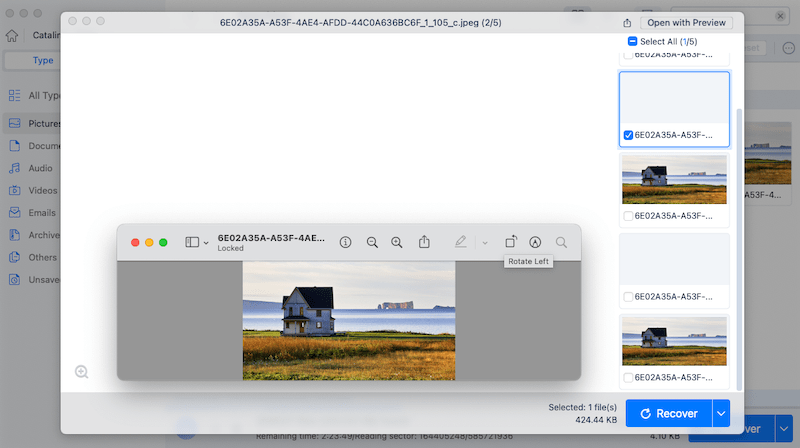The width and height of the screenshot is (800, 448).
Task: Click the more options ellipsis icon in background
Action: pos(789,48)
